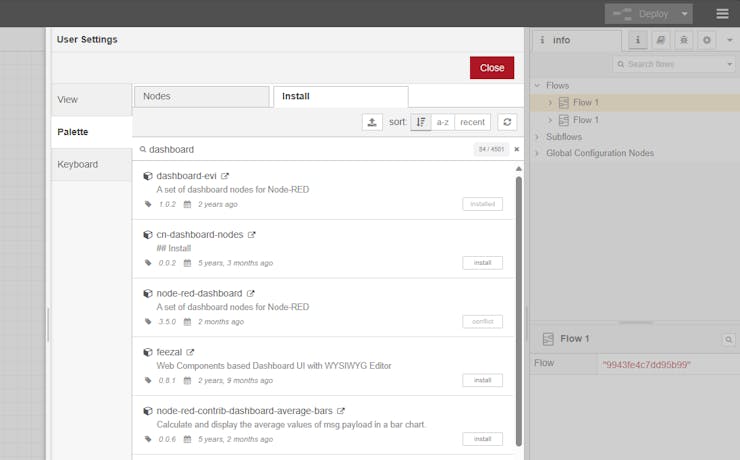The width and height of the screenshot is (740, 460).
Task: Click the 84 / 4501 results counter
Action: 491,149
